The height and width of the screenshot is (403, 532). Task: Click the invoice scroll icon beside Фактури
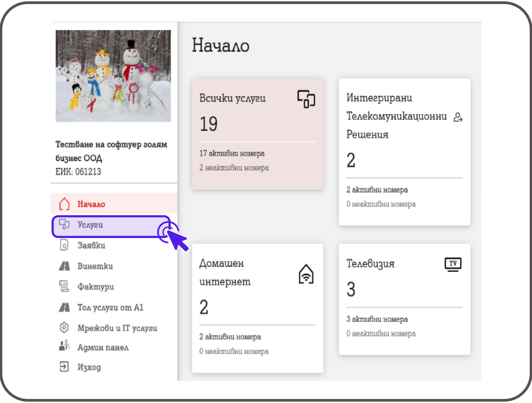[64, 286]
